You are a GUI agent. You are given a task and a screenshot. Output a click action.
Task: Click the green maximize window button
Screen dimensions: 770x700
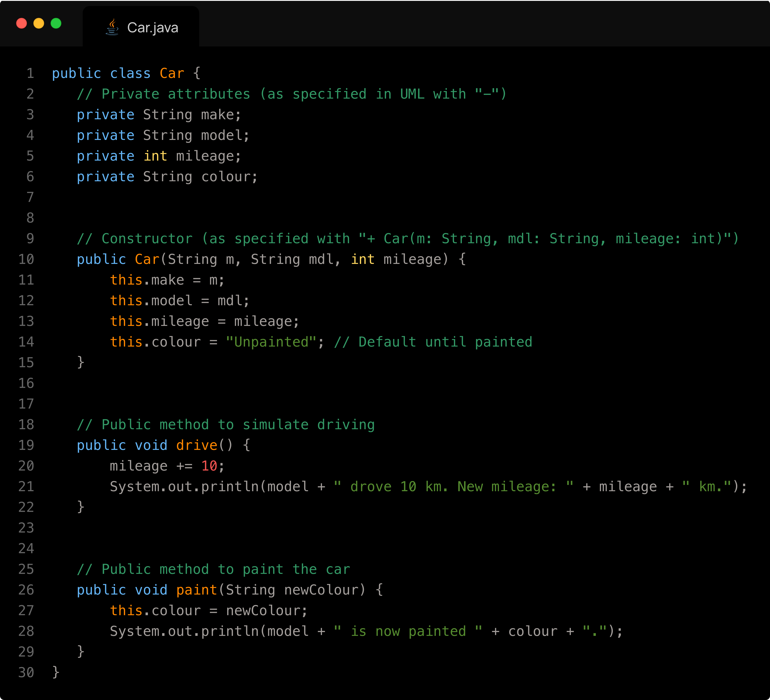click(x=56, y=23)
